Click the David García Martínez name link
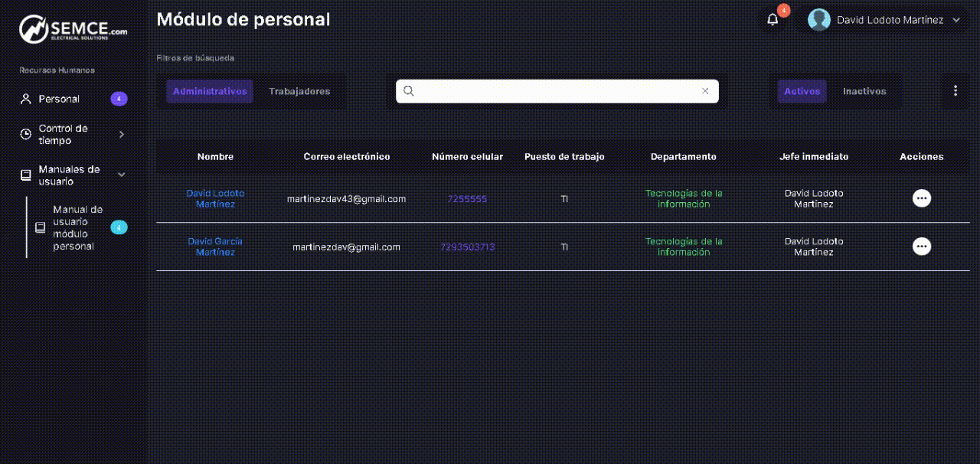 click(215, 247)
